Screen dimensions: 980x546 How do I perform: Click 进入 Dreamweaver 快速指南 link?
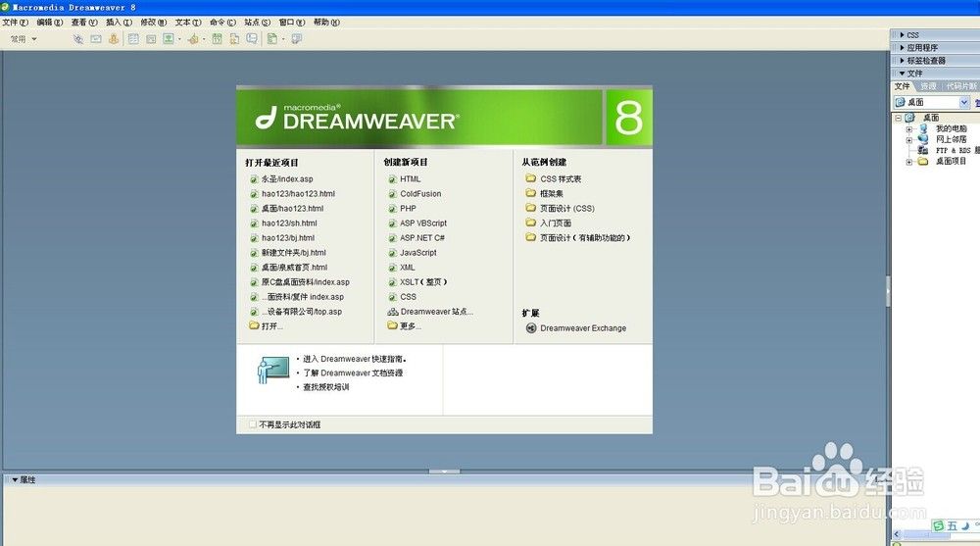(x=355, y=359)
